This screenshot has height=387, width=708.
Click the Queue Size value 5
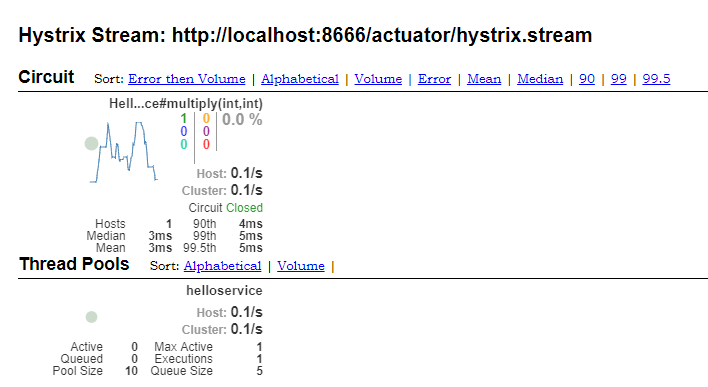[x=259, y=371]
